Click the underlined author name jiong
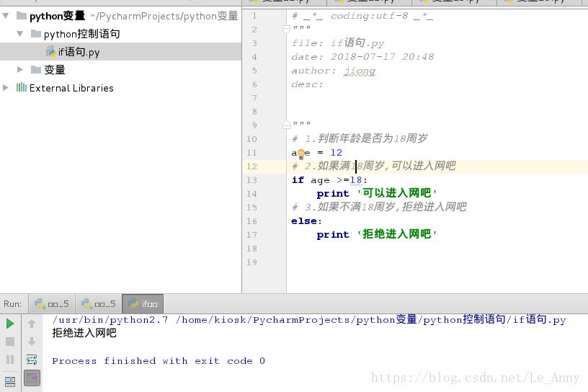Image resolution: width=588 pixels, height=392 pixels. (x=360, y=71)
